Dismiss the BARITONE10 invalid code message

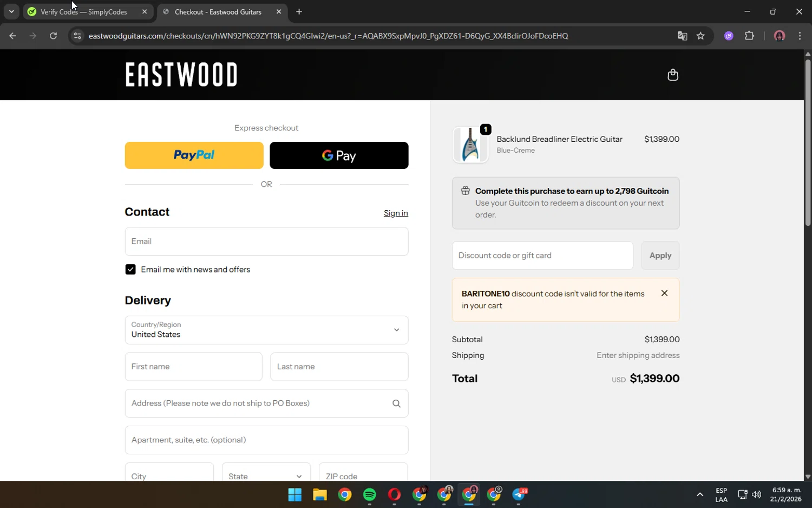[664, 293]
